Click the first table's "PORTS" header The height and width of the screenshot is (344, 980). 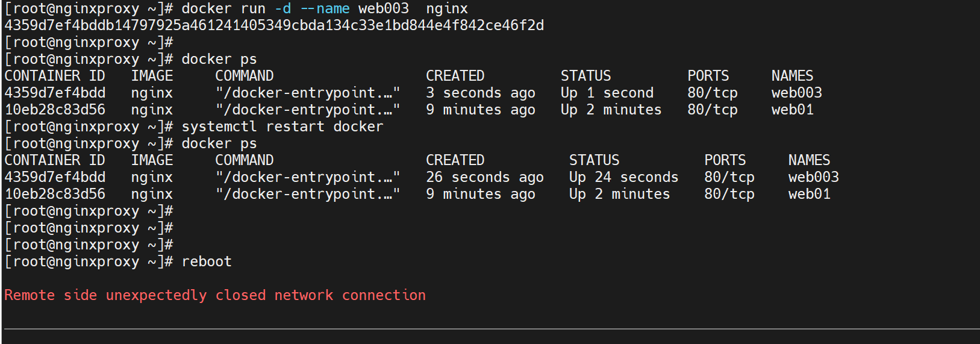(708, 76)
